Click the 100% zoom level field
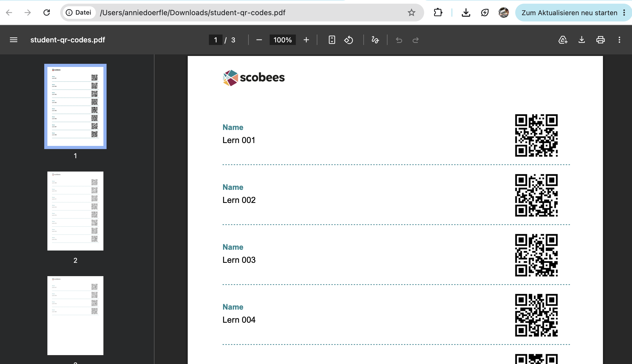The image size is (632, 364). coord(282,40)
